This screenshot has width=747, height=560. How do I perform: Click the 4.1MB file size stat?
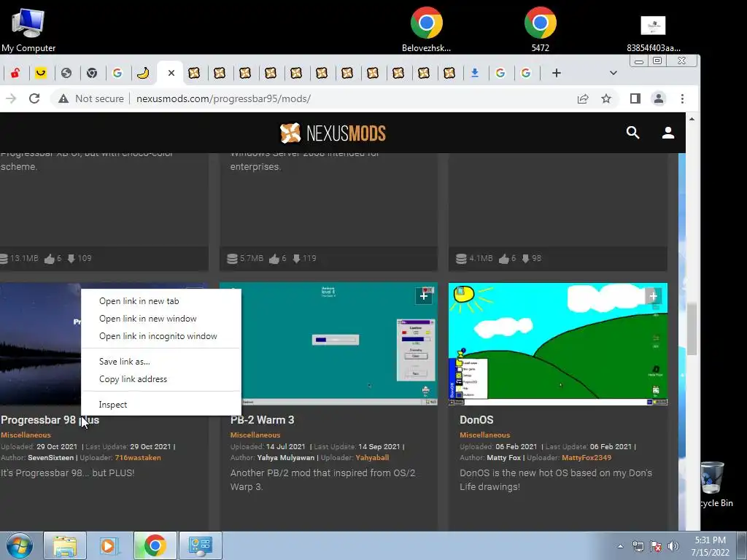tap(474, 258)
